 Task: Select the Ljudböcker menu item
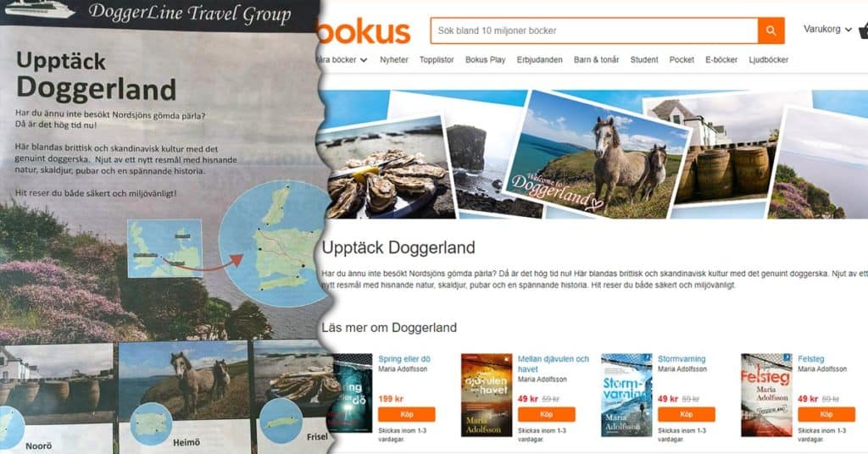768,60
